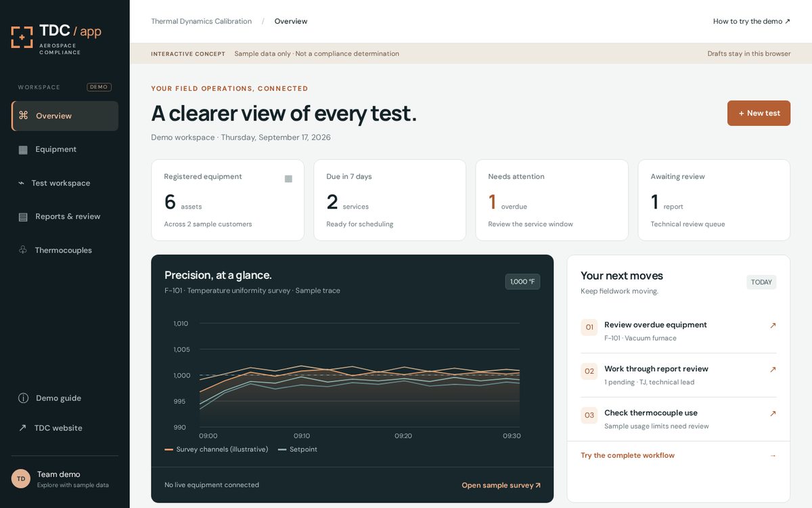
Task: Click Thermal Dynamics Calibration breadcrumb
Action: 201,22
